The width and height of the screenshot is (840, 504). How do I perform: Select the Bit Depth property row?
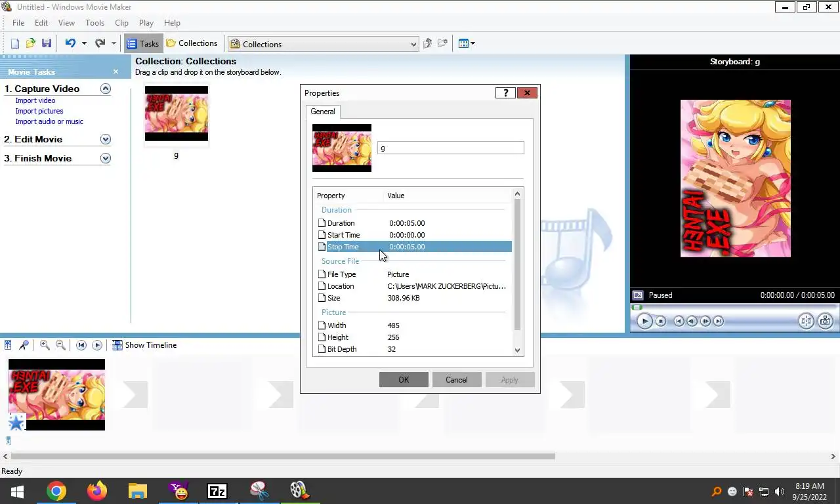click(x=414, y=349)
